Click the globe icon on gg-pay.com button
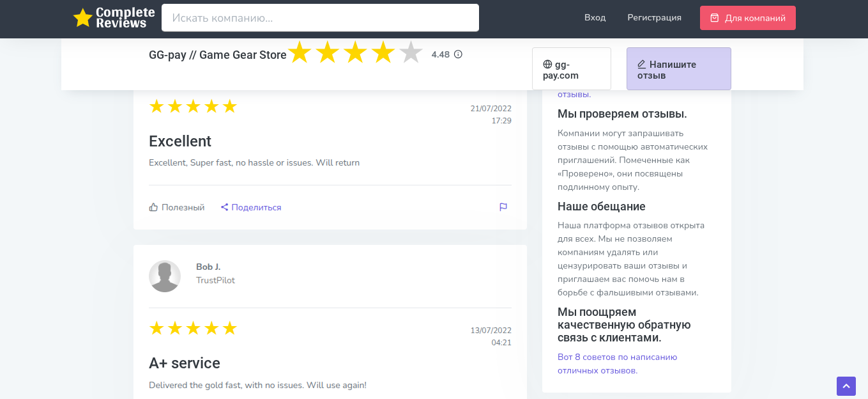Screen dimensions: 868x399 coord(547,65)
